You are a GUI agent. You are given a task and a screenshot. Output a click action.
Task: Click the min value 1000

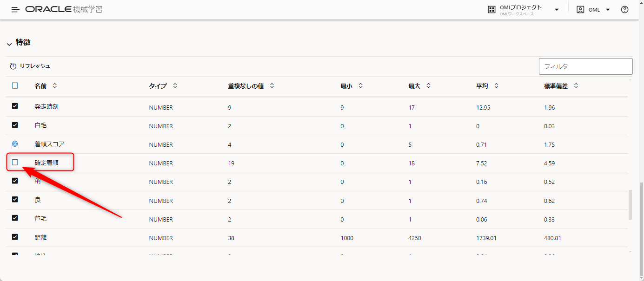[347, 238]
